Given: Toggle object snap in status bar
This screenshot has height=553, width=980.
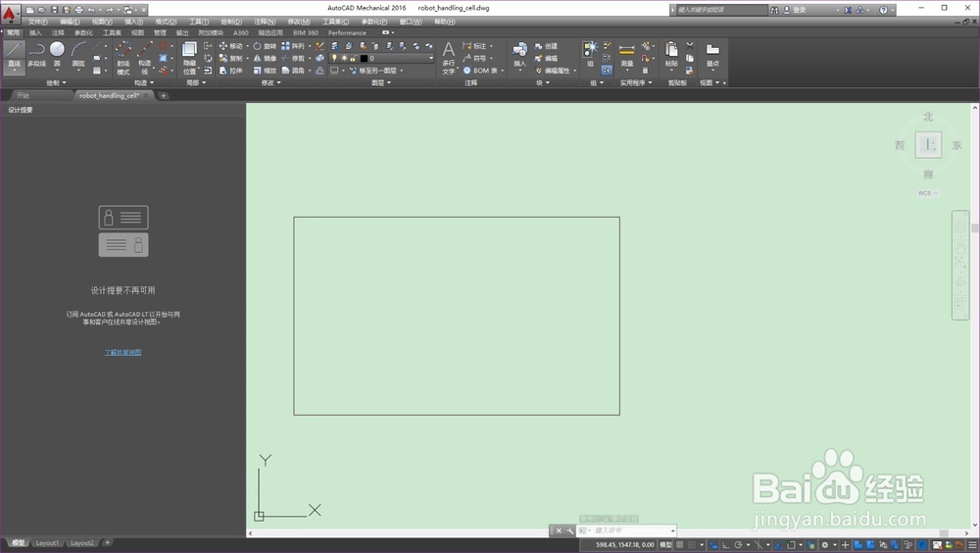Looking at the screenshot, I should tap(791, 545).
